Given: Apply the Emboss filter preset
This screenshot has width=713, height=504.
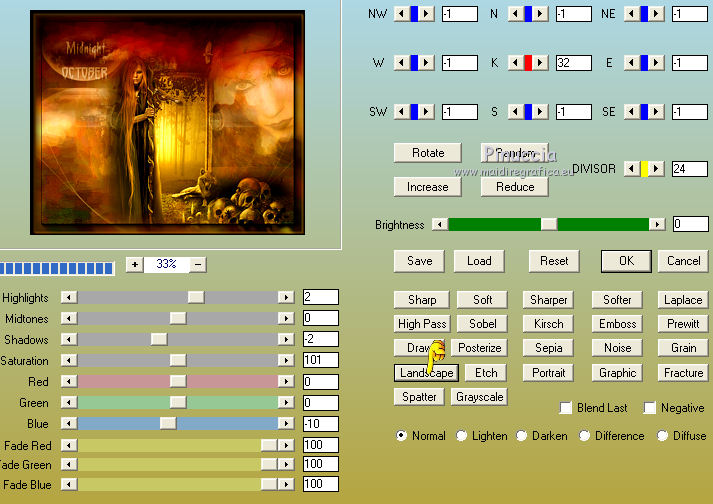Looking at the screenshot, I should pos(617,324).
